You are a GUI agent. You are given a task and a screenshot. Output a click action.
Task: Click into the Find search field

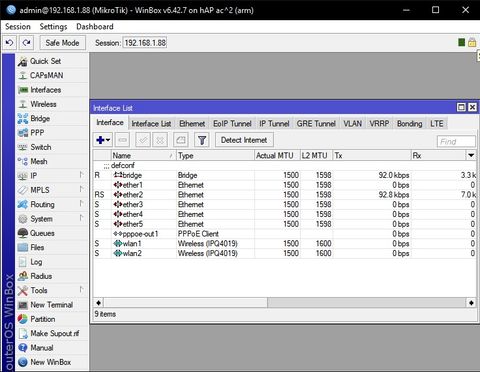(x=456, y=142)
